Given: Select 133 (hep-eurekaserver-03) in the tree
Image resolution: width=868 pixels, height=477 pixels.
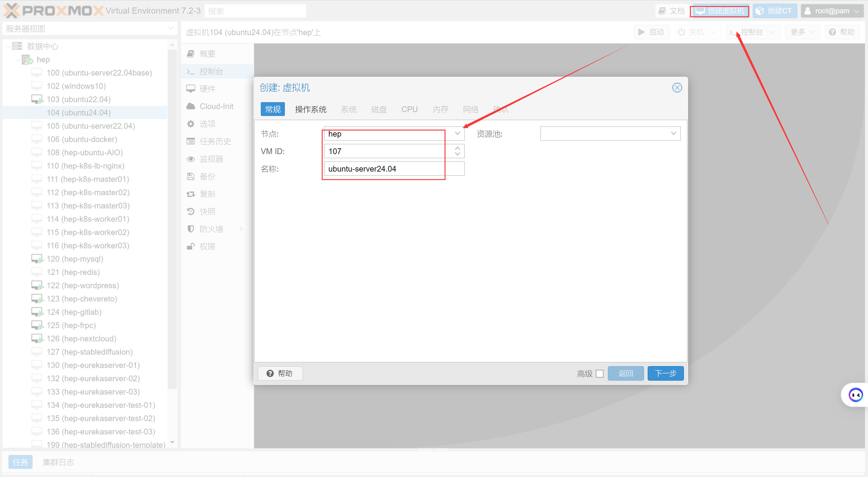Looking at the screenshot, I should click(85, 392).
